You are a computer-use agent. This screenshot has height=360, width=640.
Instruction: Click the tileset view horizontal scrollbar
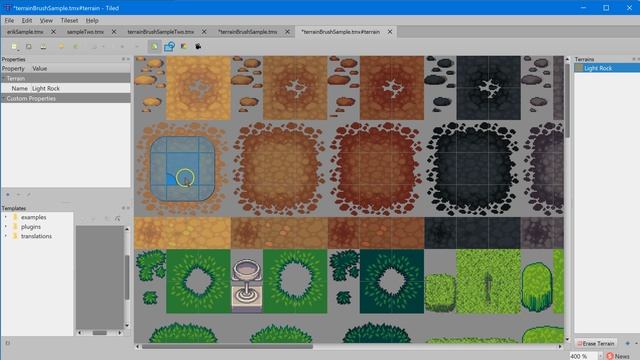click(227, 347)
